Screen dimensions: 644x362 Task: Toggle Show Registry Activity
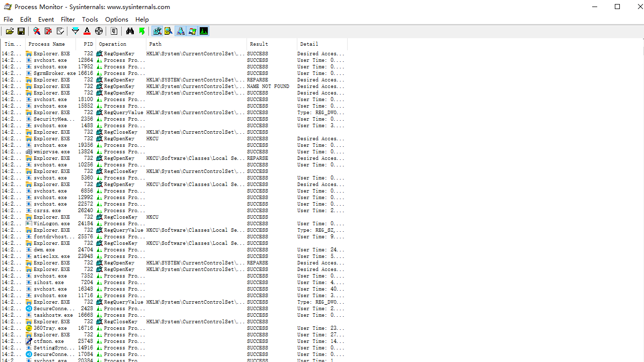tap(157, 31)
